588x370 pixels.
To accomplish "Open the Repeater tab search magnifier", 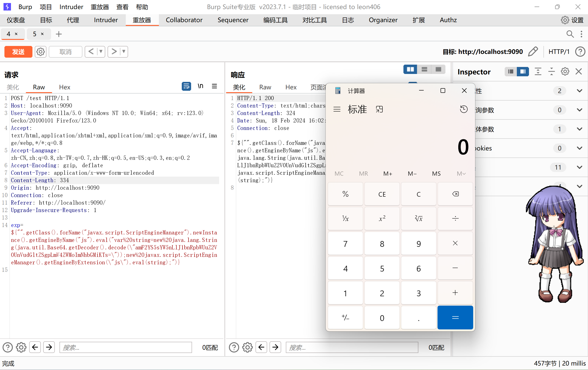I will click(570, 34).
